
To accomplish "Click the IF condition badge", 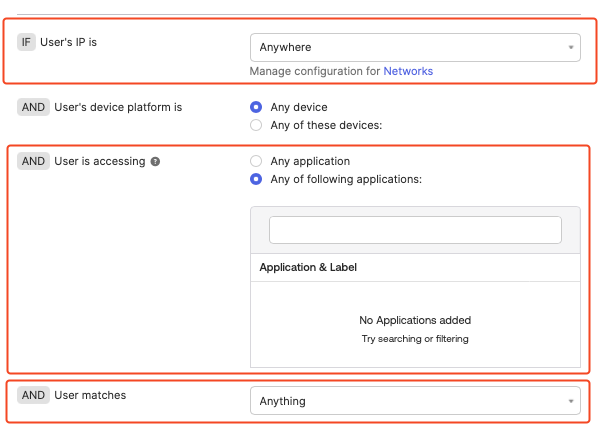I will 26,42.
